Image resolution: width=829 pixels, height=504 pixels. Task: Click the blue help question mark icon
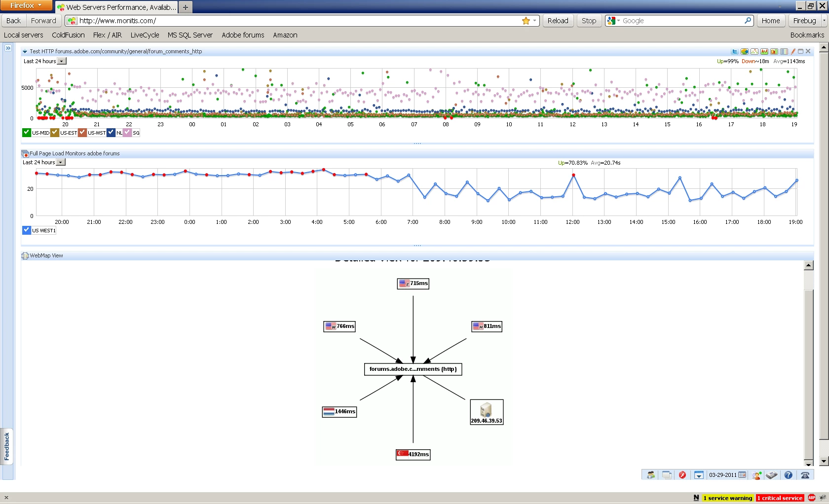click(789, 475)
